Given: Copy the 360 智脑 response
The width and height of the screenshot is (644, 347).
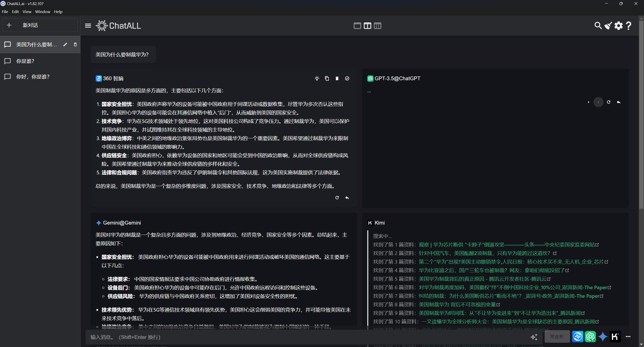Looking at the screenshot, I should coord(327,78).
